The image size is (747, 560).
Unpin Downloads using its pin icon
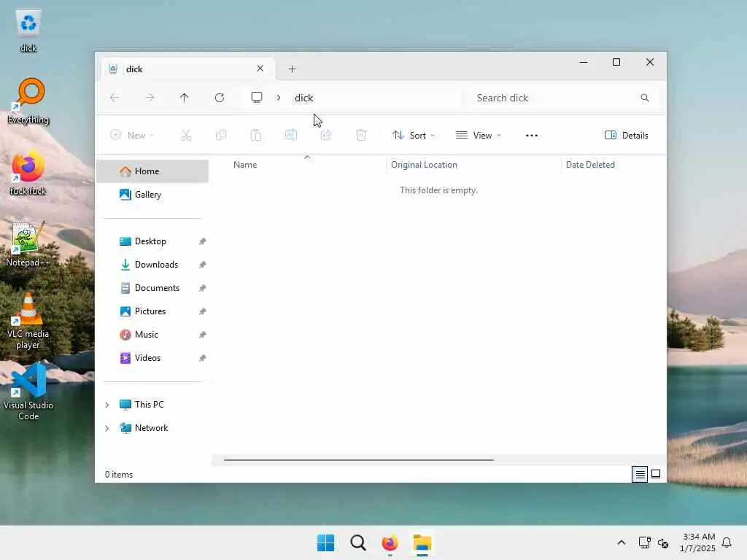[x=203, y=265]
